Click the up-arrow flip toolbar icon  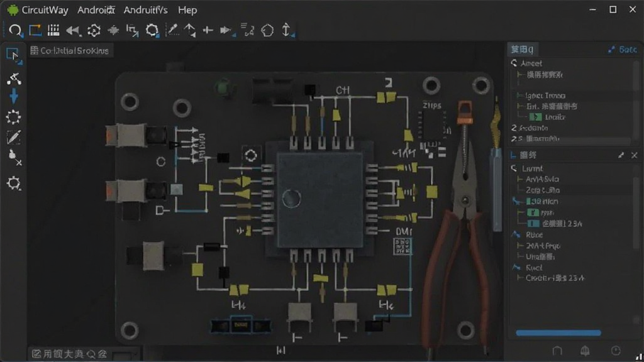click(x=190, y=30)
